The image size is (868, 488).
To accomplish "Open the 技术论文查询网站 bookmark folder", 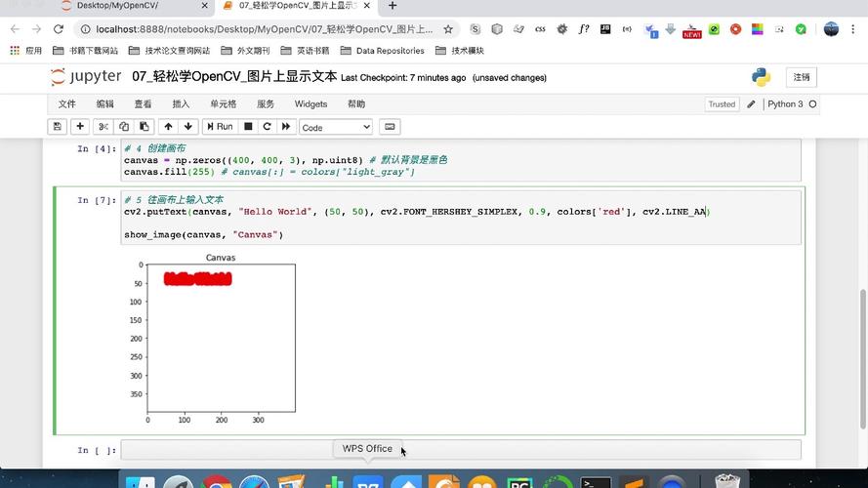I will tap(169, 51).
